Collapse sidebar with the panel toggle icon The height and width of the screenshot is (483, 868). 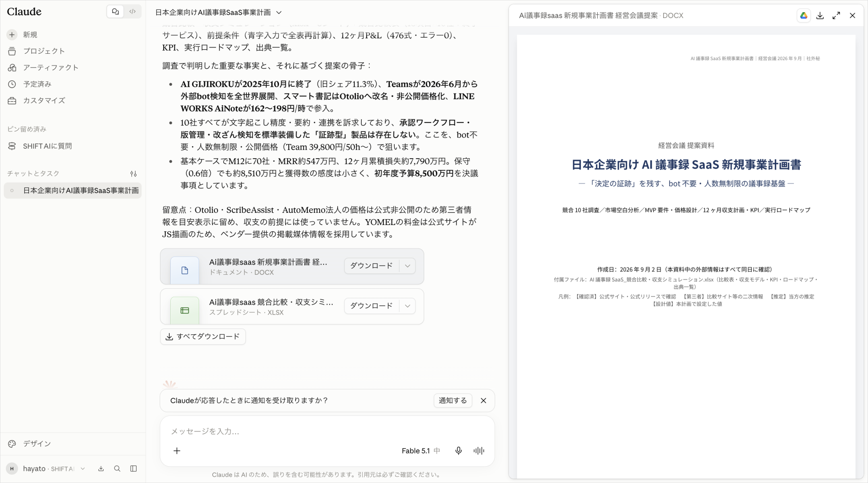pyautogui.click(x=133, y=469)
